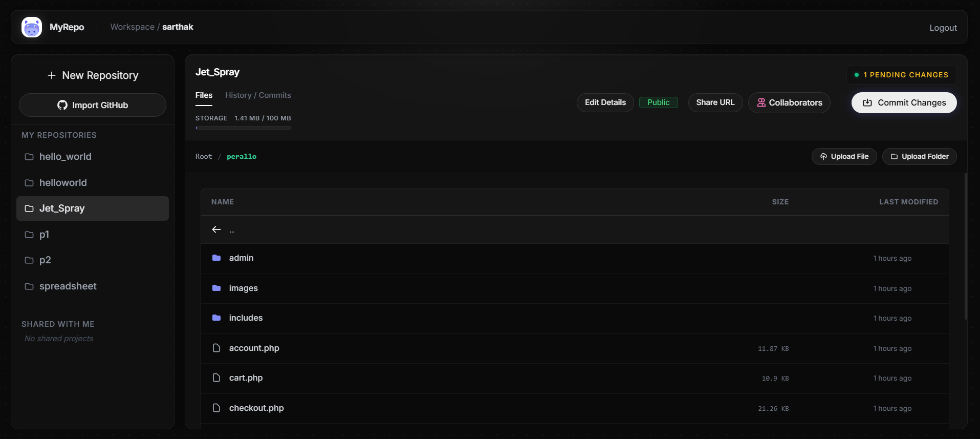Click the back arrow to parent directory
This screenshot has height=439, width=980.
tap(216, 229)
